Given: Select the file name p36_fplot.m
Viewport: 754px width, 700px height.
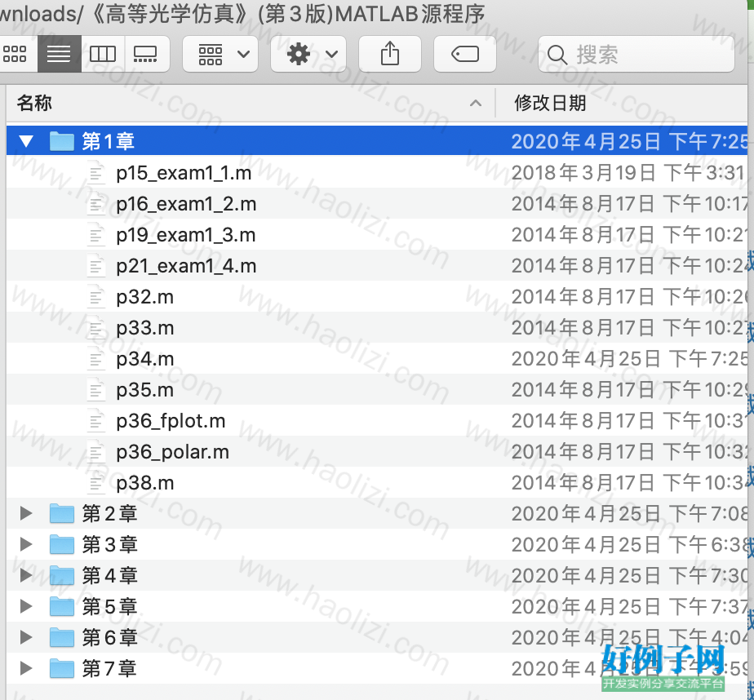Looking at the screenshot, I should (x=171, y=422).
